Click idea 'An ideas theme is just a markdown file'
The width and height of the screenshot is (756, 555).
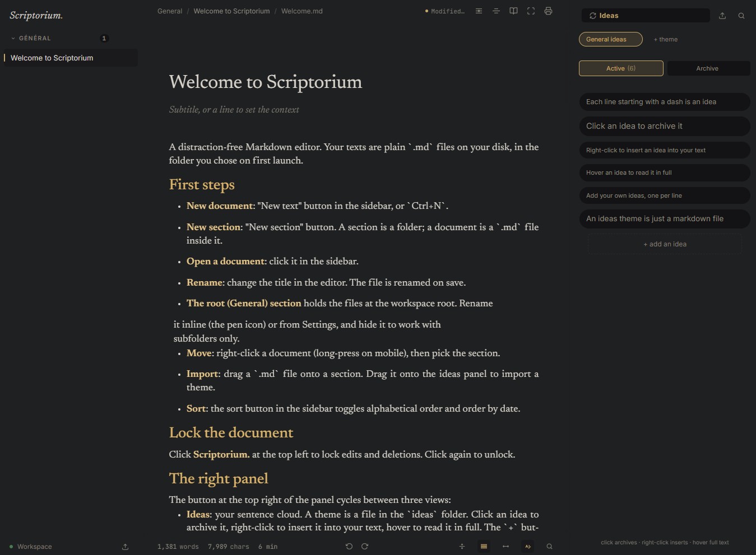[665, 219]
